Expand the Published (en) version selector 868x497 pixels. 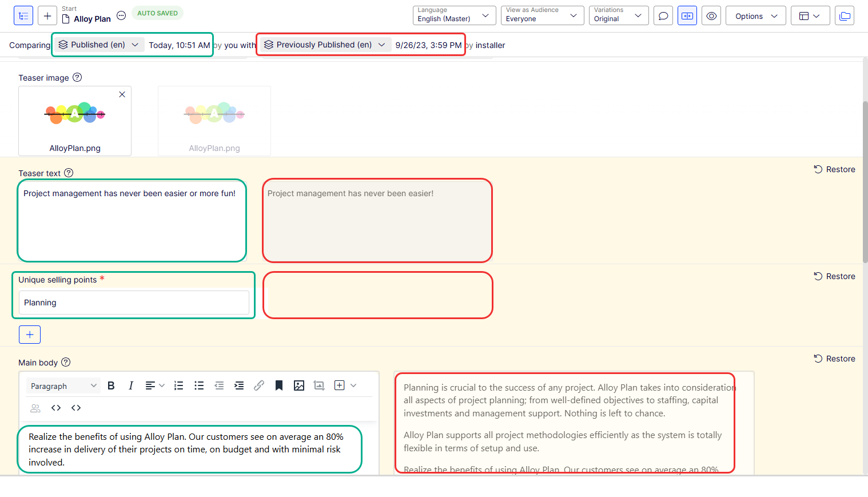99,45
